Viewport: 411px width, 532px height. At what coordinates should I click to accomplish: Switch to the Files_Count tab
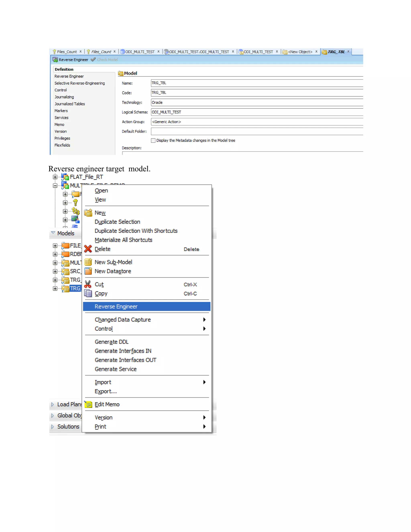(67, 52)
